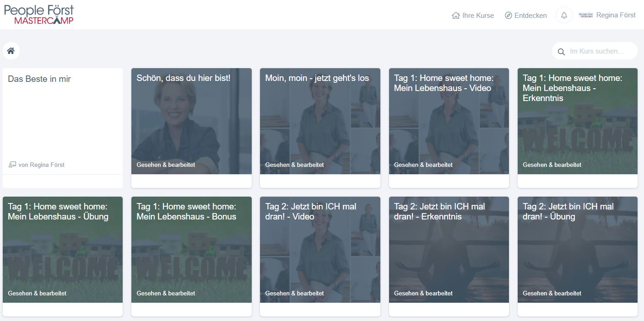
Task: Open Tag 2 Jetzt bin ICH mal dran! - Video
Action: (x=320, y=250)
